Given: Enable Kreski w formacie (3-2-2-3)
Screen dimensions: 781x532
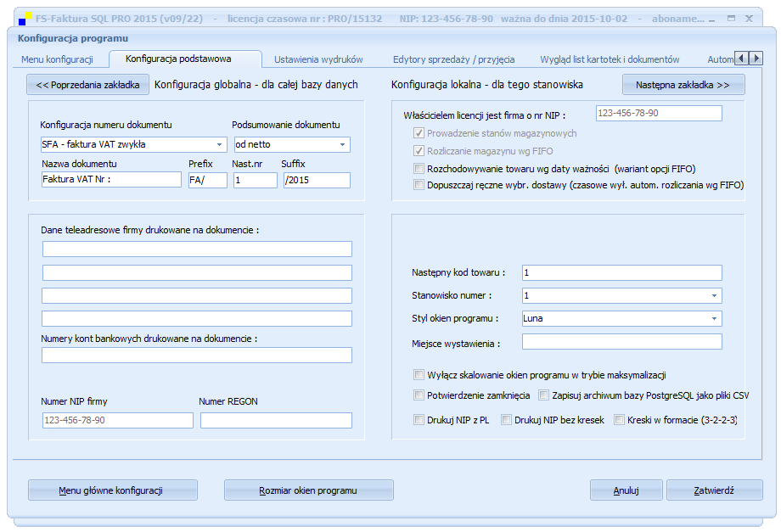Looking at the screenshot, I should coord(619,419).
